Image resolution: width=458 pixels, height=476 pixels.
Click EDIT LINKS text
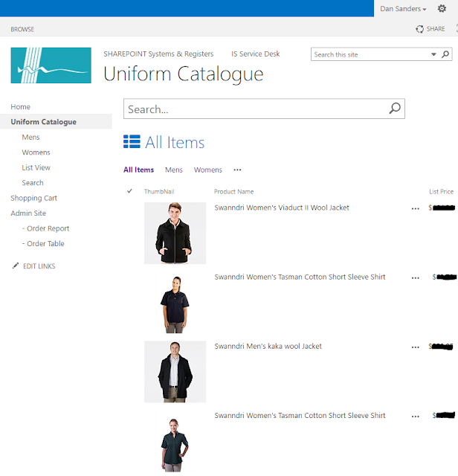[x=39, y=266]
